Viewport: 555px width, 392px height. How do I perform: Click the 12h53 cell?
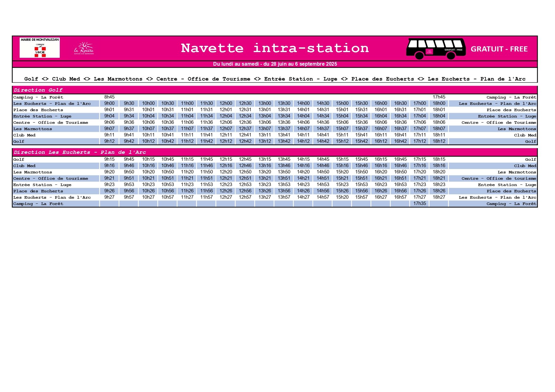pyautogui.click(x=245, y=184)
